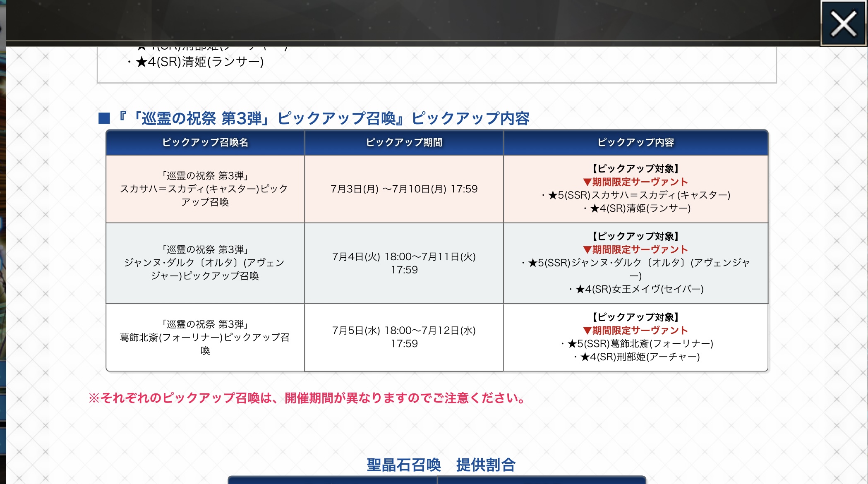Click the blue square bullet before section heading
Screen dimensions: 868x484
(104, 119)
